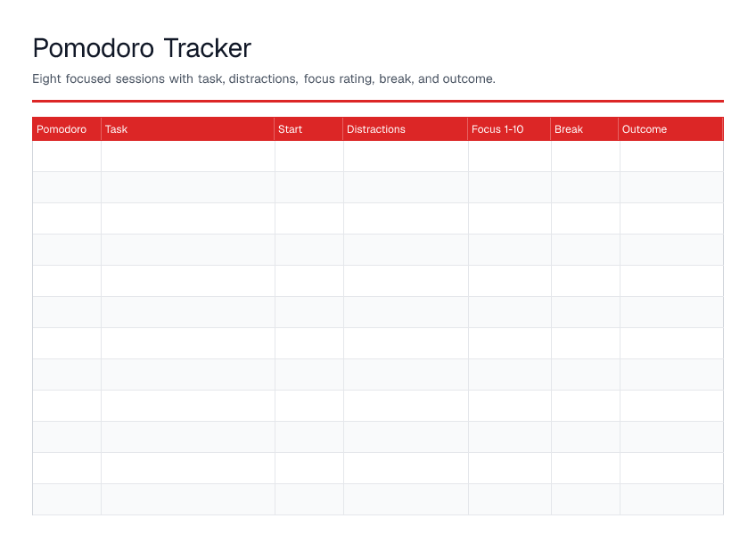Select the Pomodoro Tracker title

[x=142, y=48]
